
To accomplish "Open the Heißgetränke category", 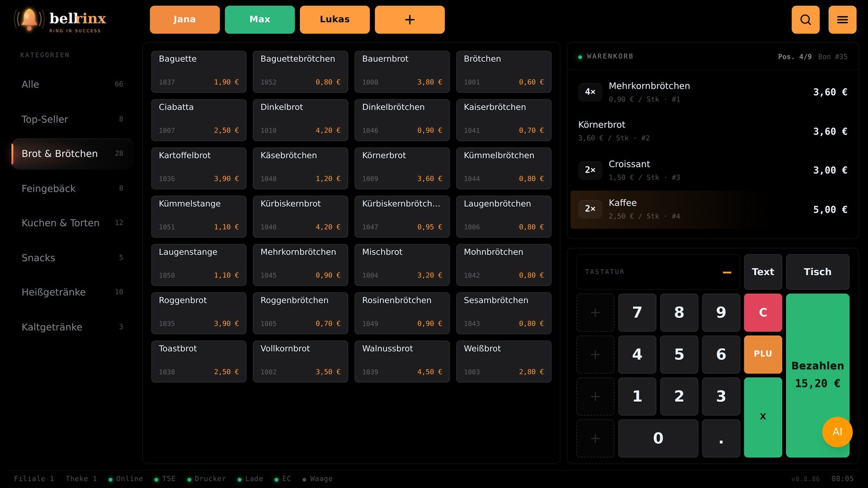I will [72, 292].
